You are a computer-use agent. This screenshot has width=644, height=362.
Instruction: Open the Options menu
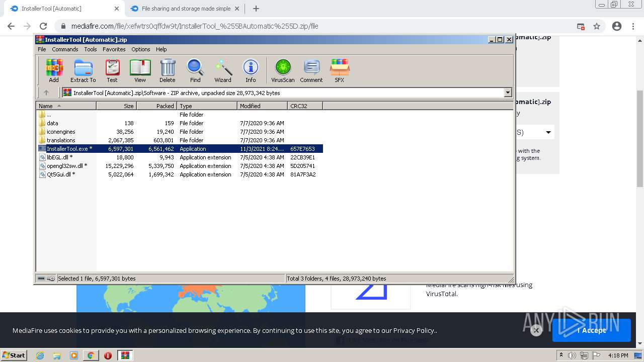(141, 49)
